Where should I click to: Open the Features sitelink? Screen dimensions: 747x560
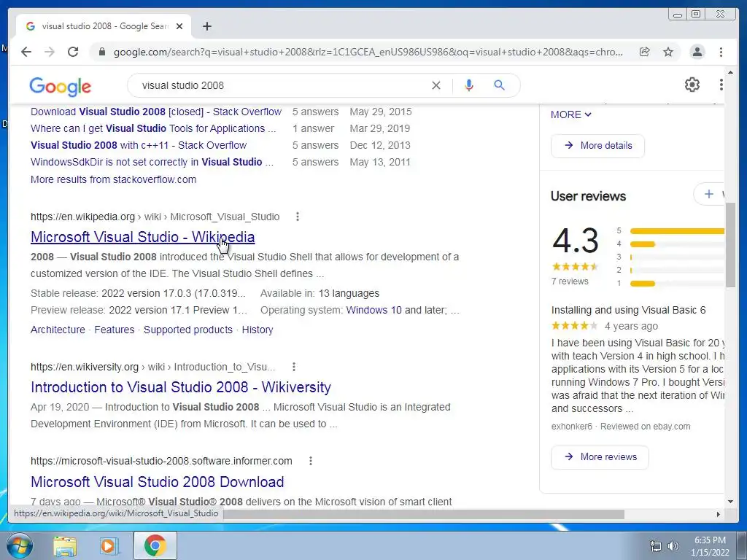click(115, 330)
